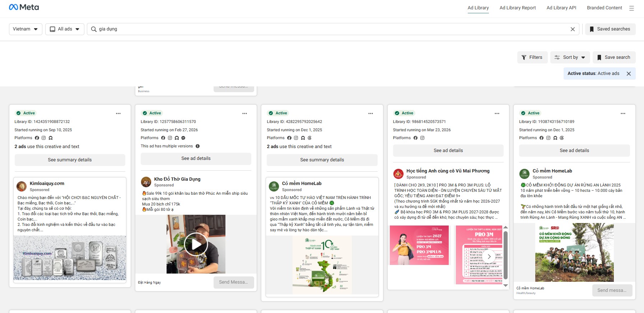This screenshot has width=644, height=313.
Task: Open the options menu on the Kho Đồ Thờ Gia Dụng ad
Action: [244, 113]
